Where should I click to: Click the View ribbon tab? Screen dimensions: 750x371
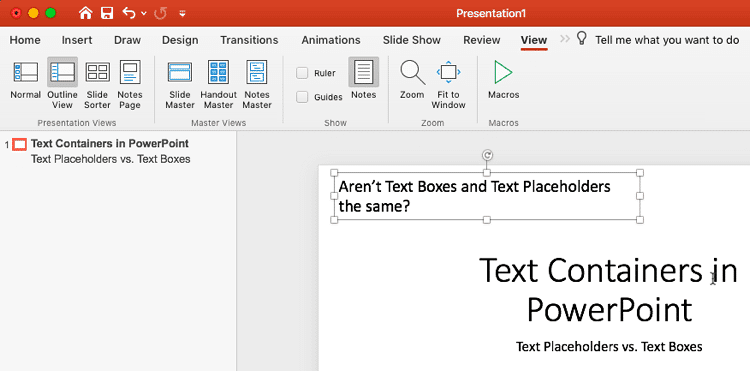pyautogui.click(x=534, y=40)
